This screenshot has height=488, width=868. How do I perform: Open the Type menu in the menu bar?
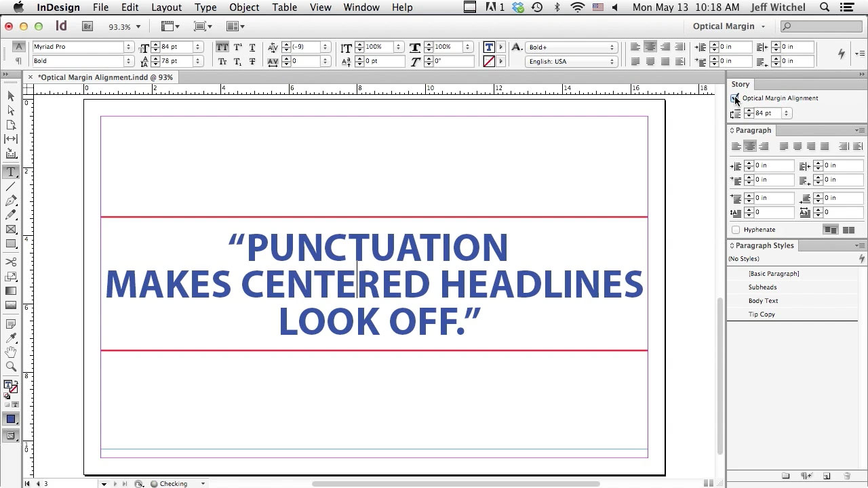[205, 7]
